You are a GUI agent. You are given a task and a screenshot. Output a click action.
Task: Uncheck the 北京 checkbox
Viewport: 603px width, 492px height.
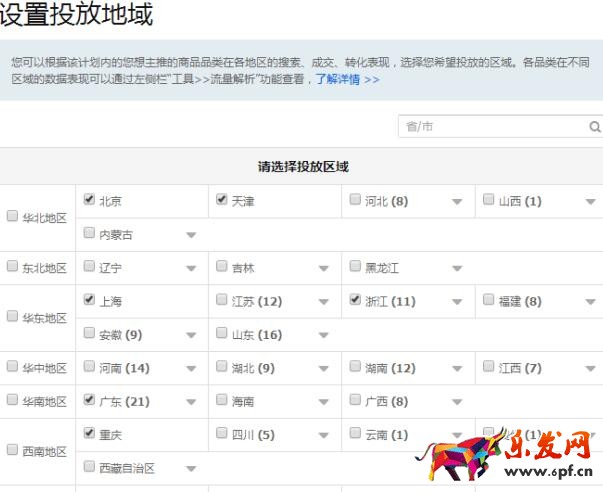point(89,200)
